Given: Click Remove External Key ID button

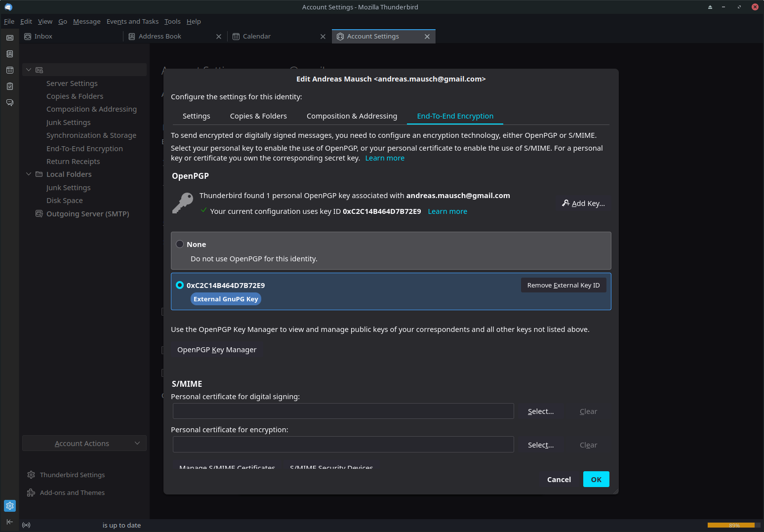Looking at the screenshot, I should click(563, 285).
